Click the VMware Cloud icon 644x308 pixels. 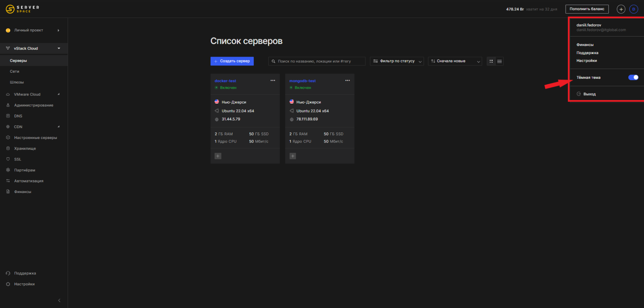click(8, 95)
